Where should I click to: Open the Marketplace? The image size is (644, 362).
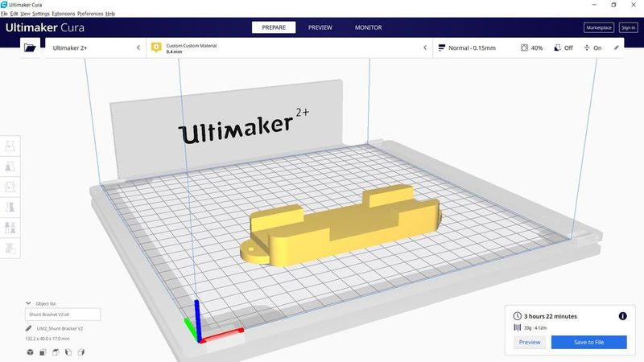click(x=598, y=27)
